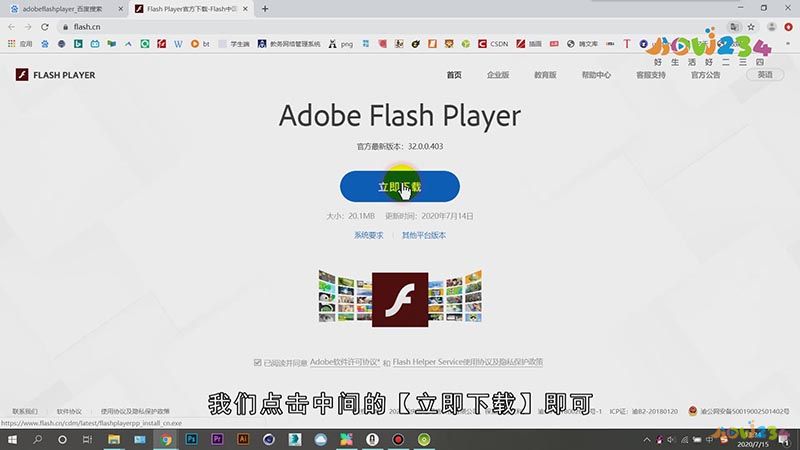
Task: Show hidden system tray icons
Action: (646, 439)
